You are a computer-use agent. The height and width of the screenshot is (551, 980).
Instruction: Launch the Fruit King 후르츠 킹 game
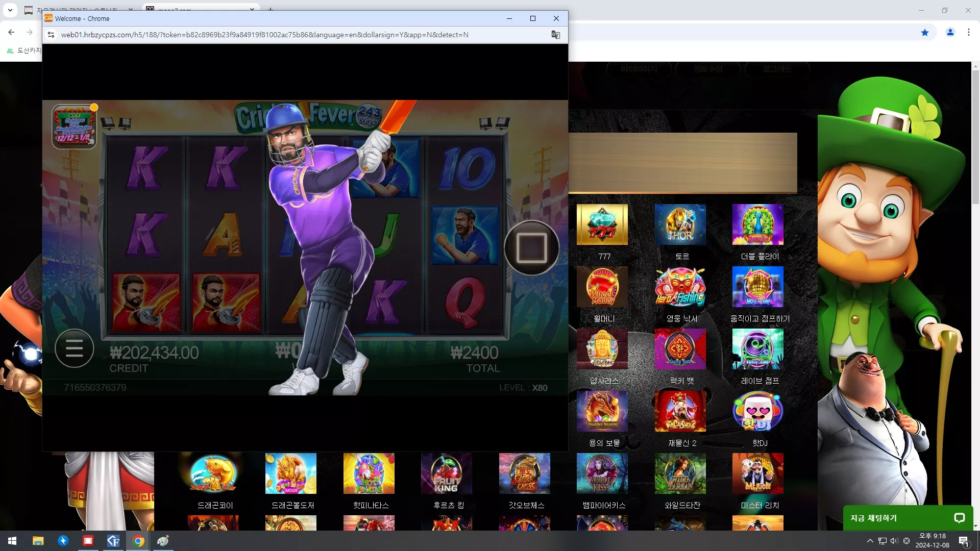[x=447, y=473]
